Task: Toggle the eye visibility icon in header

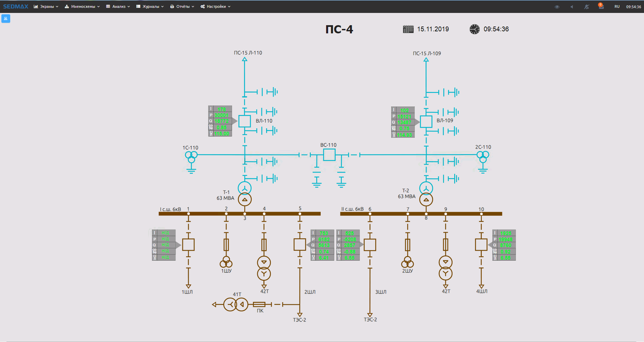Action: tap(557, 7)
